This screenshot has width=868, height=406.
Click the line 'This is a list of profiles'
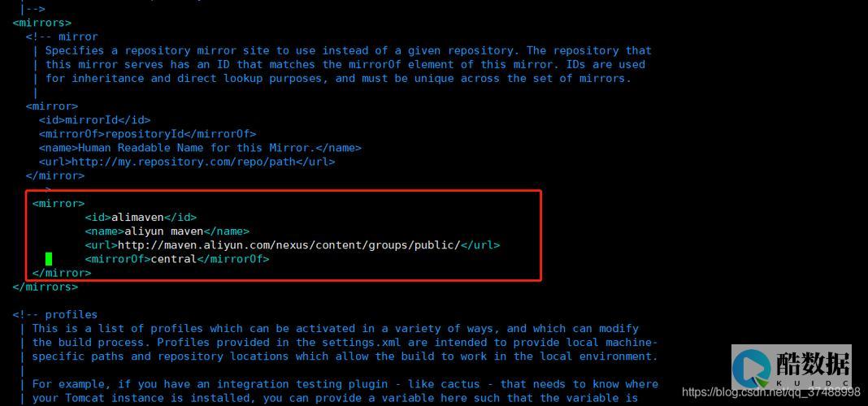pos(336,328)
